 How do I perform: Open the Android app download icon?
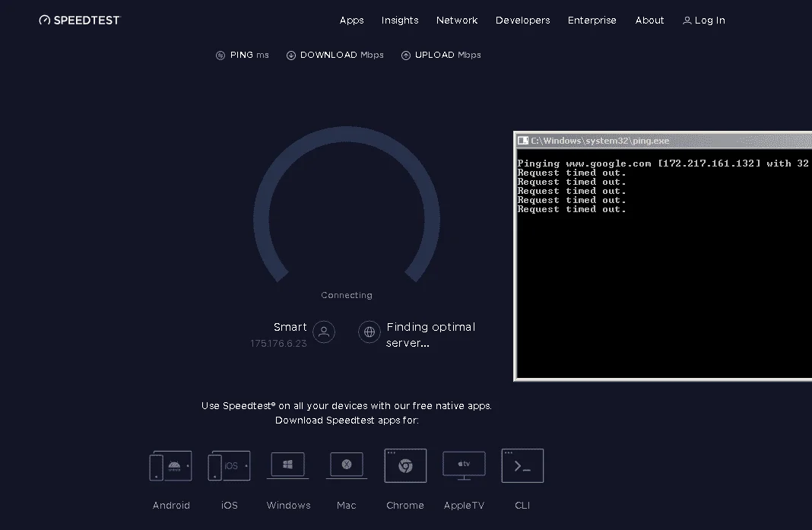click(170, 466)
